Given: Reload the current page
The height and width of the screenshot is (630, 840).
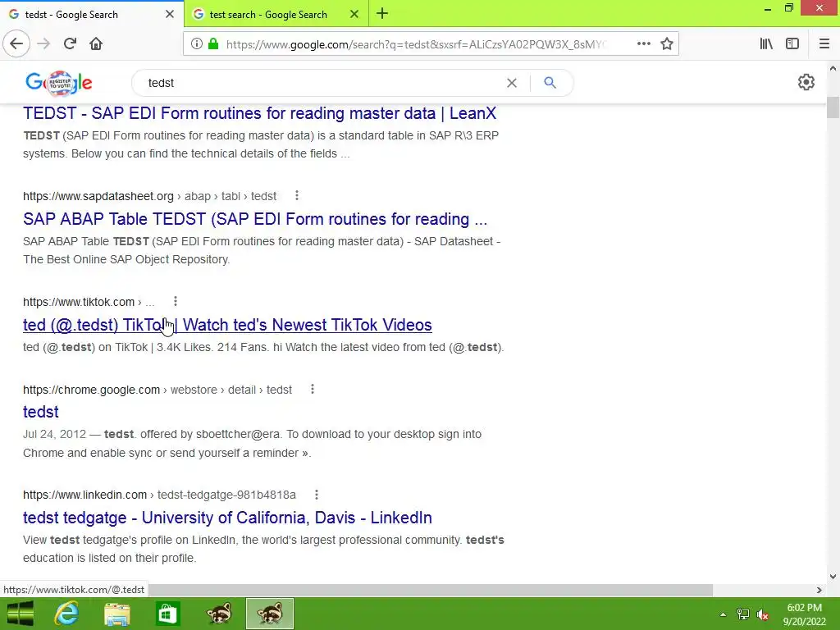Looking at the screenshot, I should [70, 43].
